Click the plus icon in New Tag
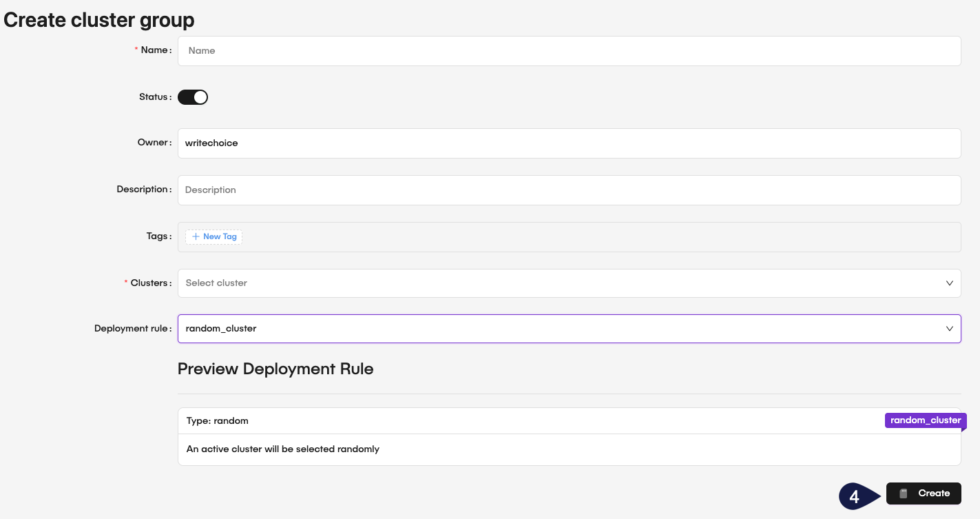Viewport: 980px width, 519px height. [196, 236]
